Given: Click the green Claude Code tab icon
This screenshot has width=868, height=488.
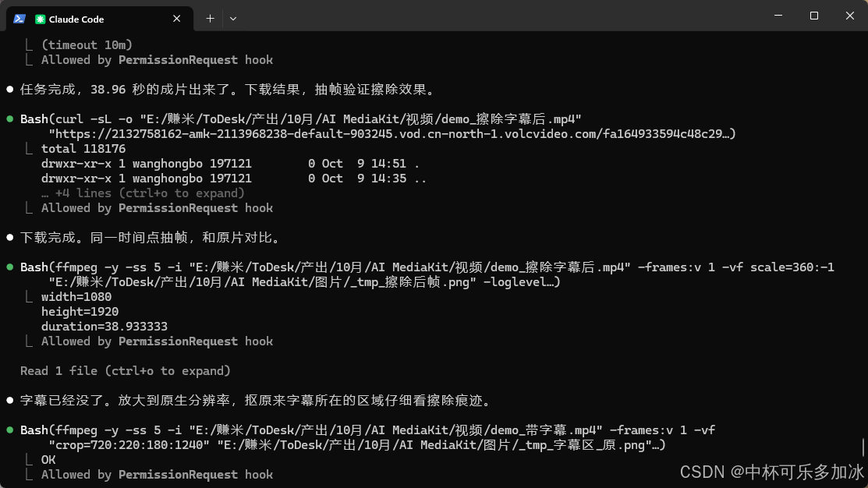Looking at the screenshot, I should coord(40,19).
